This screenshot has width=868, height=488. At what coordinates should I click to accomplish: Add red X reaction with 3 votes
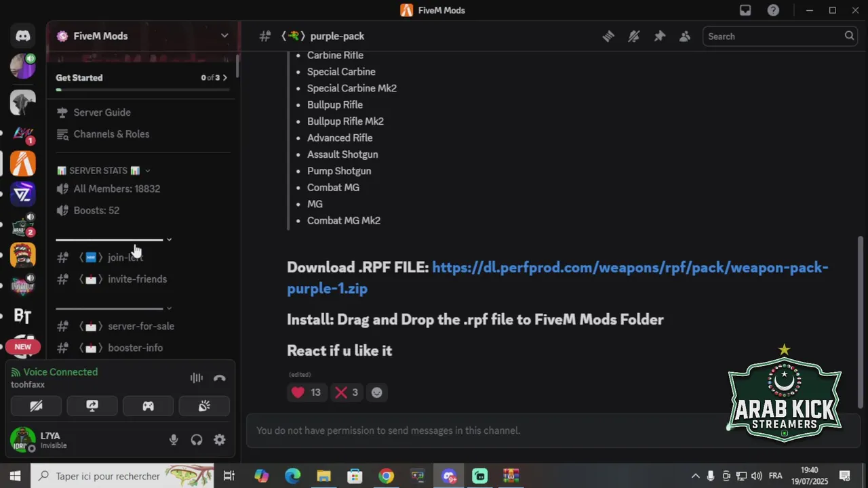pos(347,392)
